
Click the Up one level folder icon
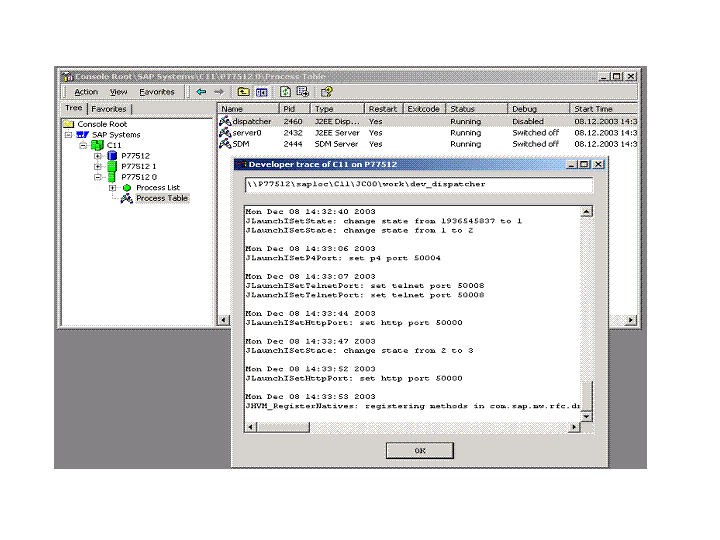243,92
